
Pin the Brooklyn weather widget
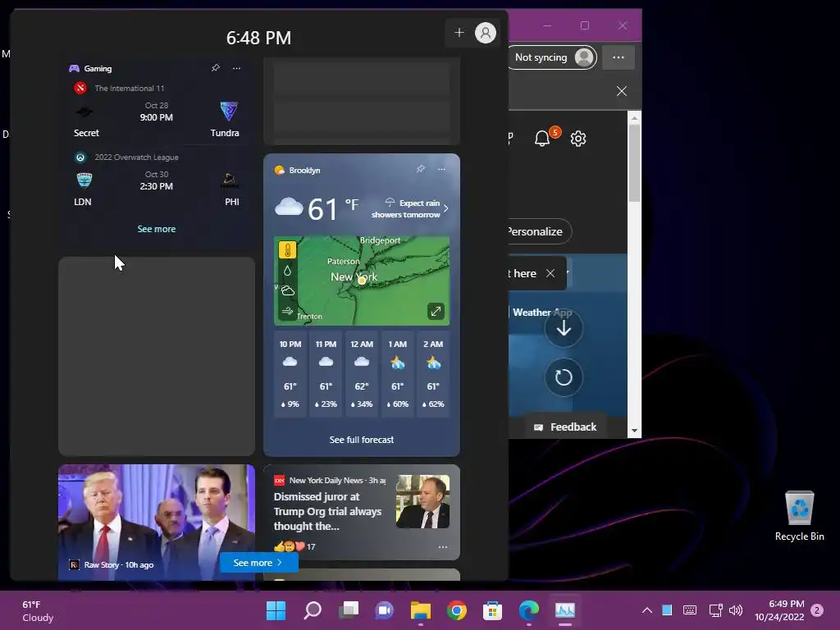[x=421, y=169]
